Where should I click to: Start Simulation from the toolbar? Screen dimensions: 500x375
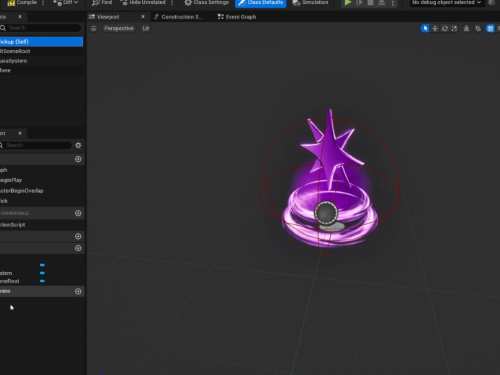click(x=310, y=3)
